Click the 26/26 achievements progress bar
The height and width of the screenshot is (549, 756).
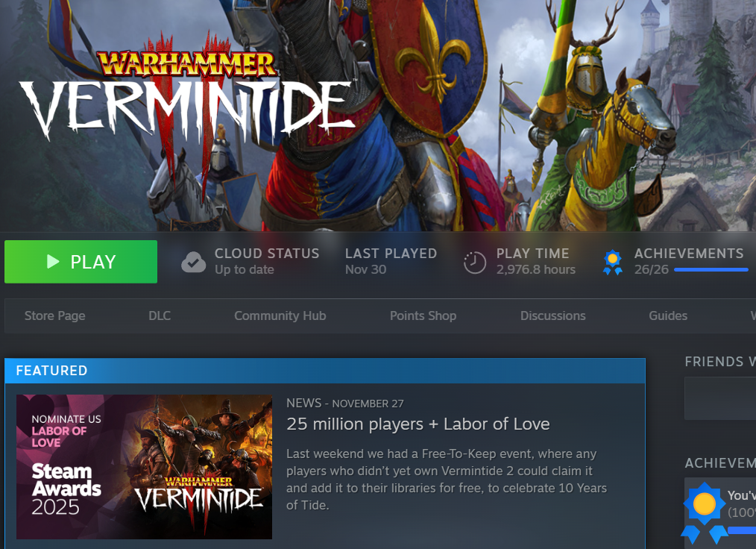711,270
